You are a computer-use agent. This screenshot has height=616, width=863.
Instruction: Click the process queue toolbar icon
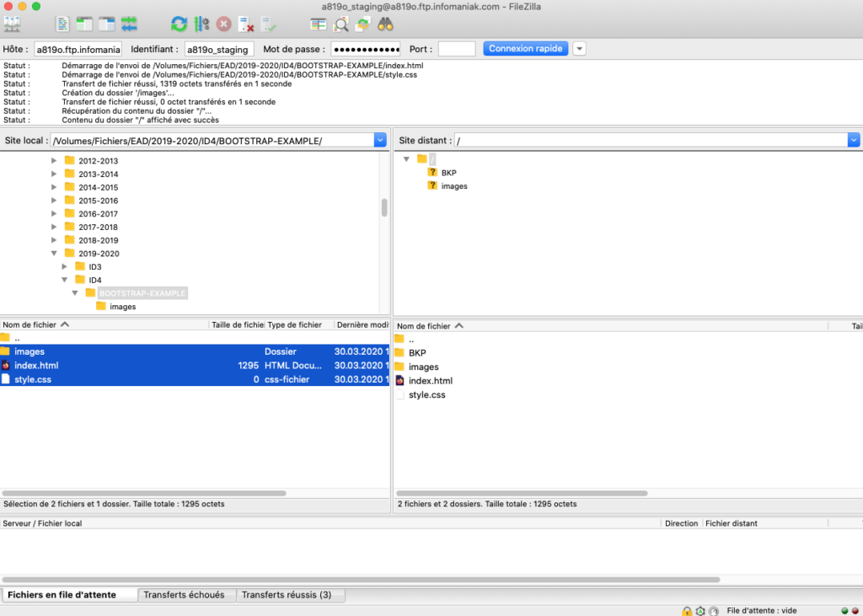(x=201, y=24)
